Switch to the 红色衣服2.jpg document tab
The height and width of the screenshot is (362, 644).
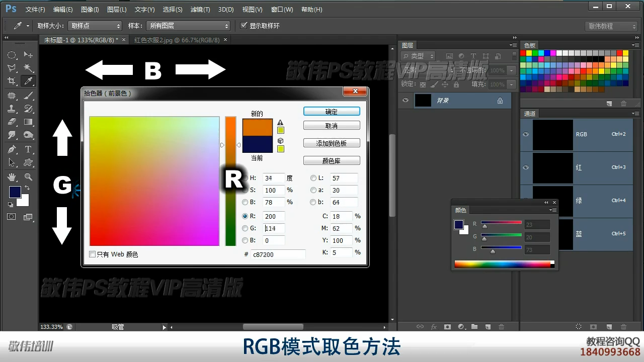[177, 40]
